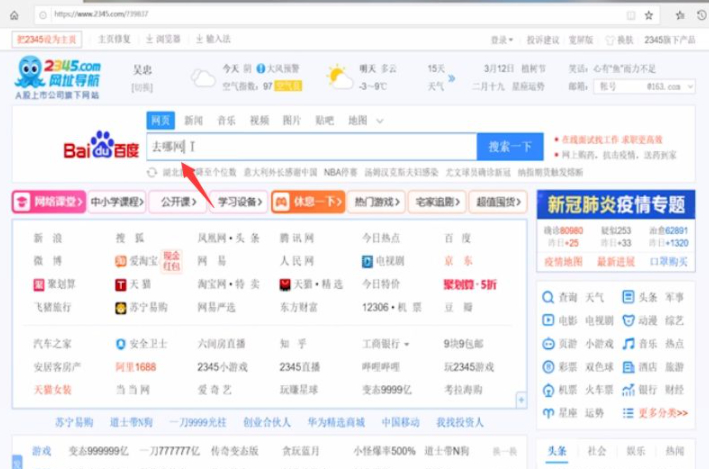This screenshot has width=709, height=469.
Task: Select 地图 search tab
Action: point(357,120)
